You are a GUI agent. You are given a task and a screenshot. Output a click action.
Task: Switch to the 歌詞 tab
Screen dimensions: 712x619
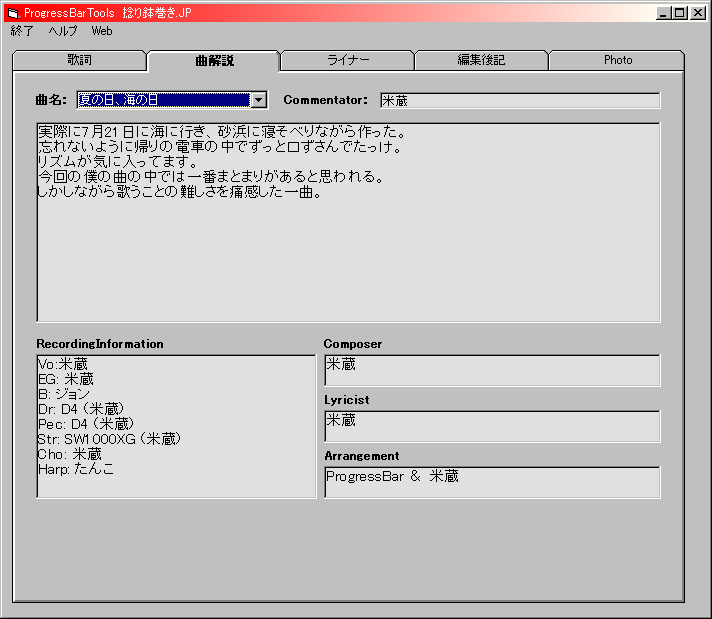pyautogui.click(x=79, y=60)
